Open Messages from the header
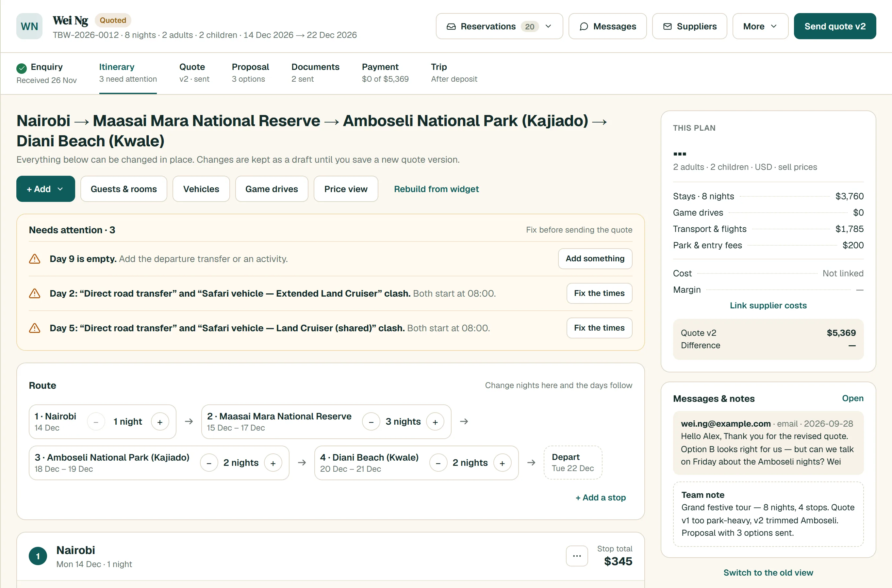The image size is (892, 588). 607,26
